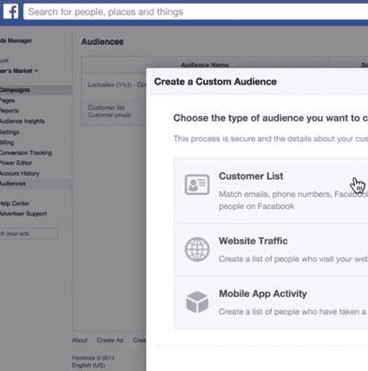Screen dimensions: 368x371
Task: Open Pages in the left sidebar
Action: [x=7, y=100]
